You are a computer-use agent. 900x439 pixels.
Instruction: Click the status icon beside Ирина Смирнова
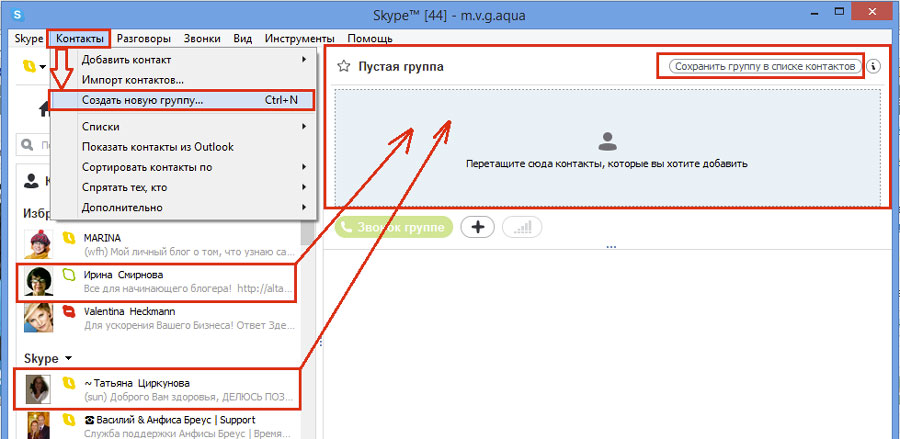69,274
